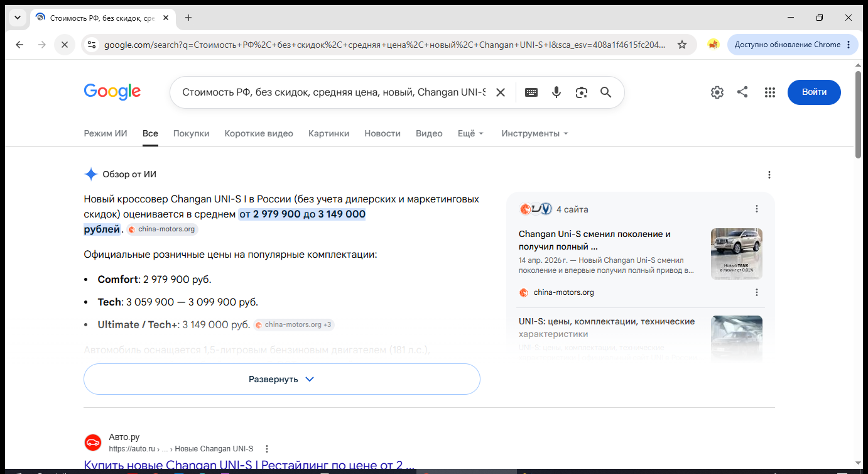Restore down the Chrome window
Screen dimensions: 868x474
[819, 18]
